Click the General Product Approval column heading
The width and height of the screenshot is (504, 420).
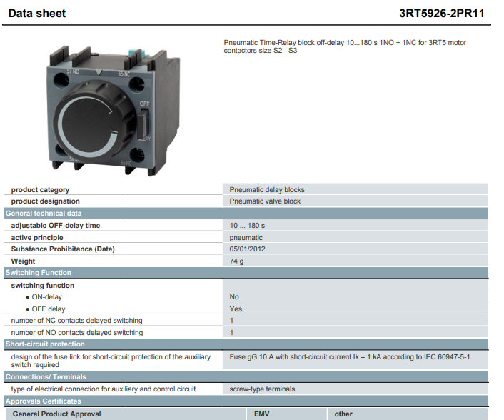(57, 414)
